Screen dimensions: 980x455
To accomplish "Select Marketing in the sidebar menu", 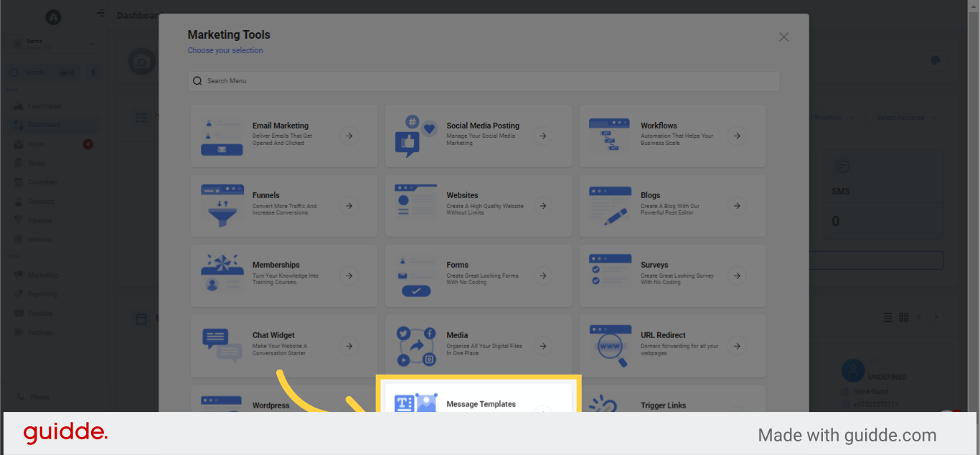I will (x=17, y=275).
